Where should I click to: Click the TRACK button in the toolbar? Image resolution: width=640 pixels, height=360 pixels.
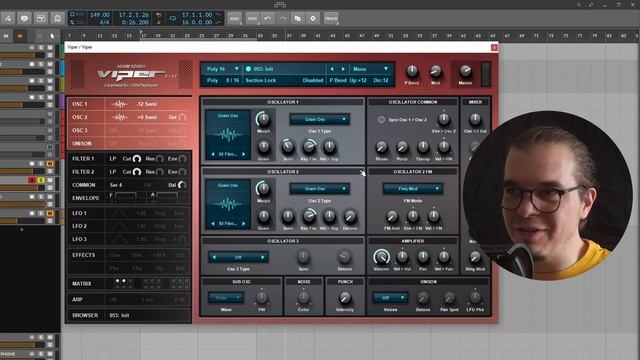(x=331, y=18)
